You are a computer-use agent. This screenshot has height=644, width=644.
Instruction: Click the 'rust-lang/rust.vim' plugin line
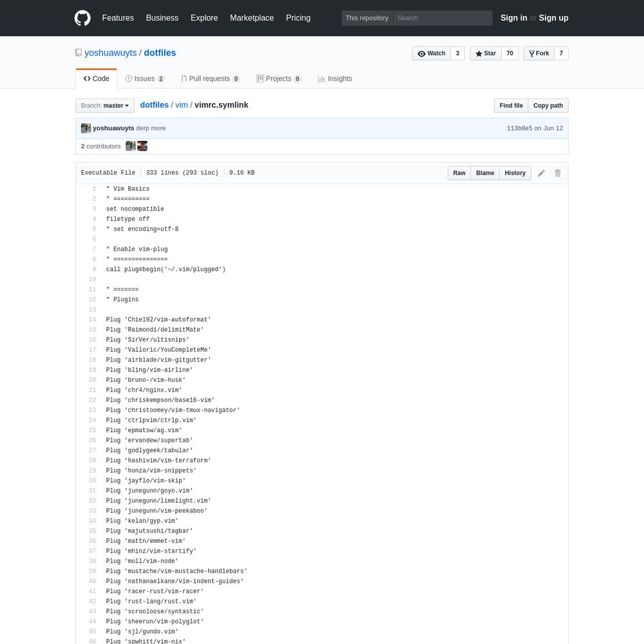click(x=151, y=601)
